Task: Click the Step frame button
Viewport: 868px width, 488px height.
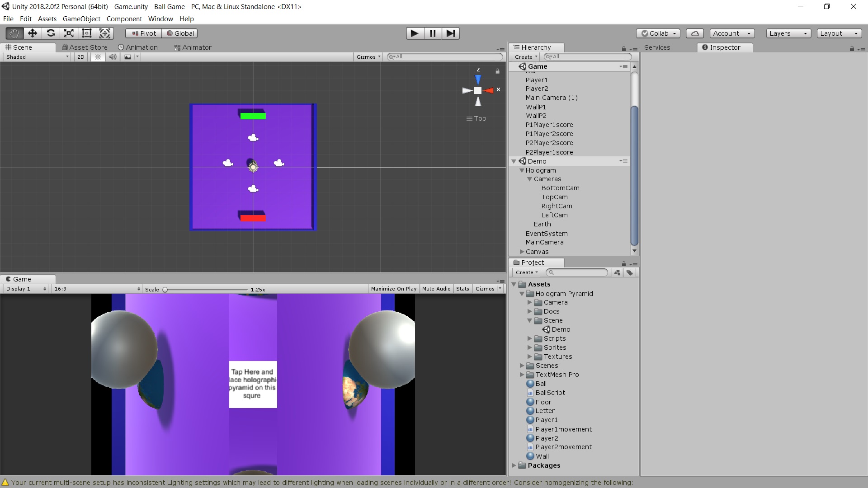Action: [x=450, y=33]
